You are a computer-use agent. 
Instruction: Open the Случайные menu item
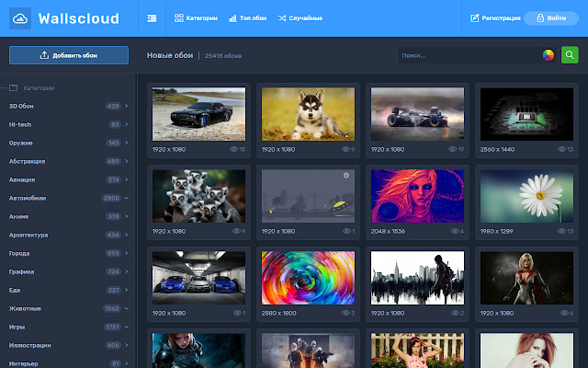(300, 18)
